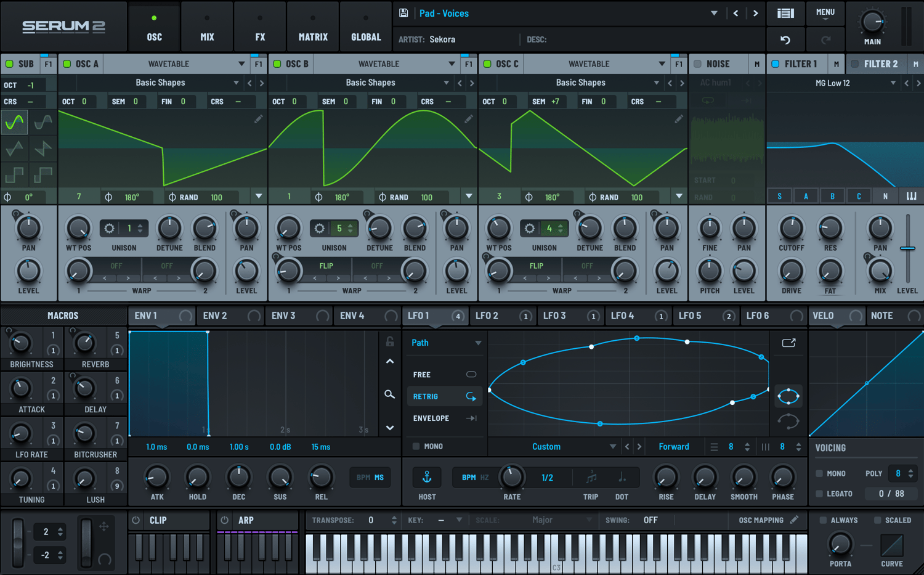Check the LEGATO voicing checkbox
Image resolution: width=924 pixels, height=575 pixels.
point(819,494)
